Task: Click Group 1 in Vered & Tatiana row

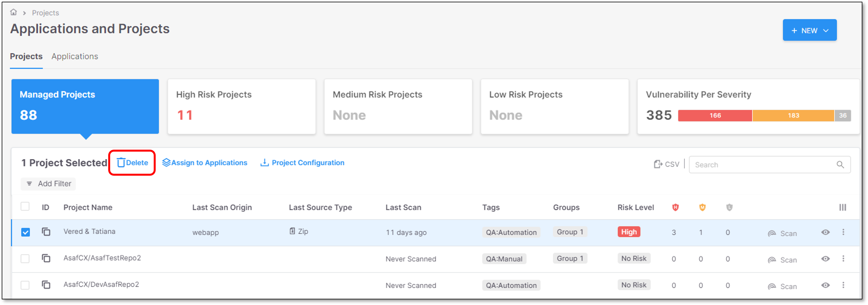Action: pyautogui.click(x=570, y=232)
